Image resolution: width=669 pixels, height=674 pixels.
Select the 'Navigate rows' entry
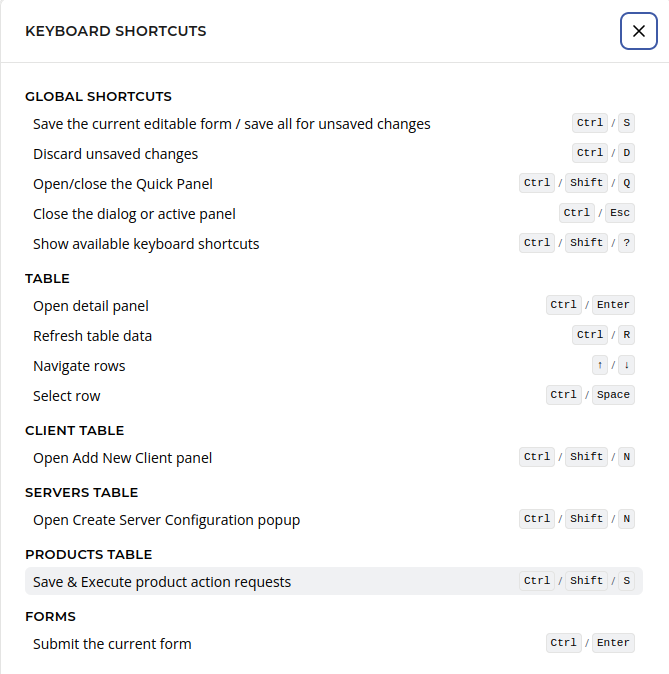pos(334,366)
